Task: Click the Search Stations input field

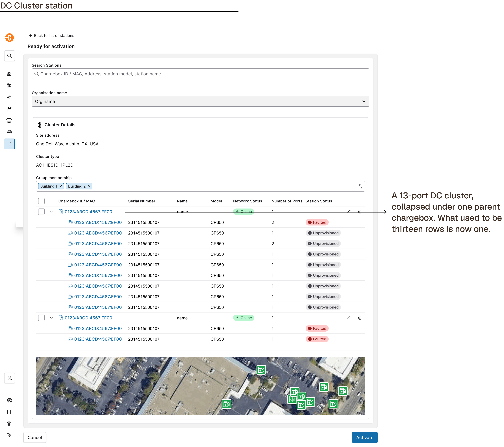Action: coord(200,74)
